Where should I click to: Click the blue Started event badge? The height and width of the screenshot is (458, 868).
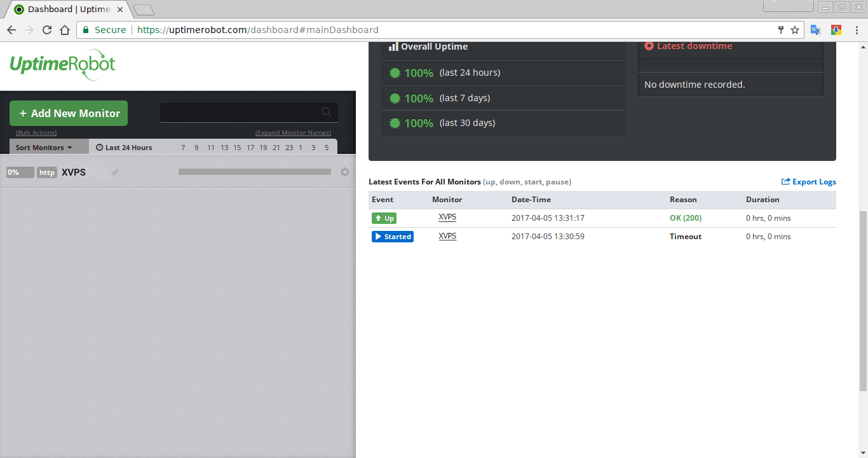coord(393,237)
